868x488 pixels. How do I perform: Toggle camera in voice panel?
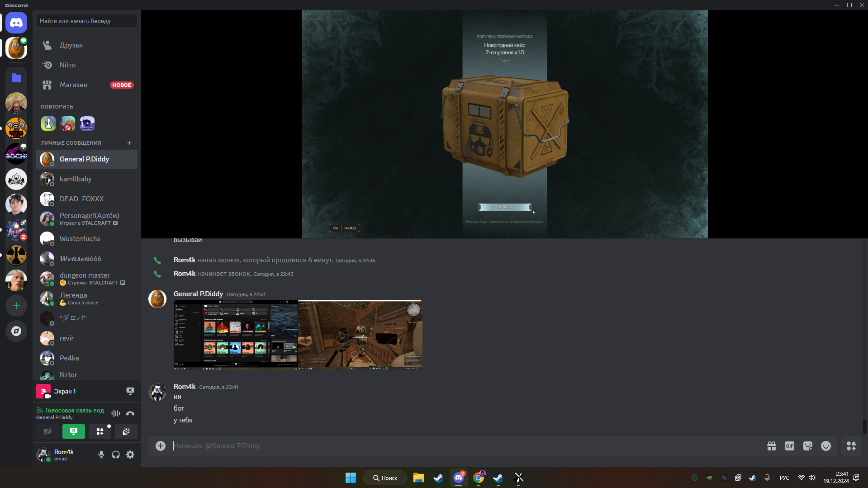(x=47, y=431)
